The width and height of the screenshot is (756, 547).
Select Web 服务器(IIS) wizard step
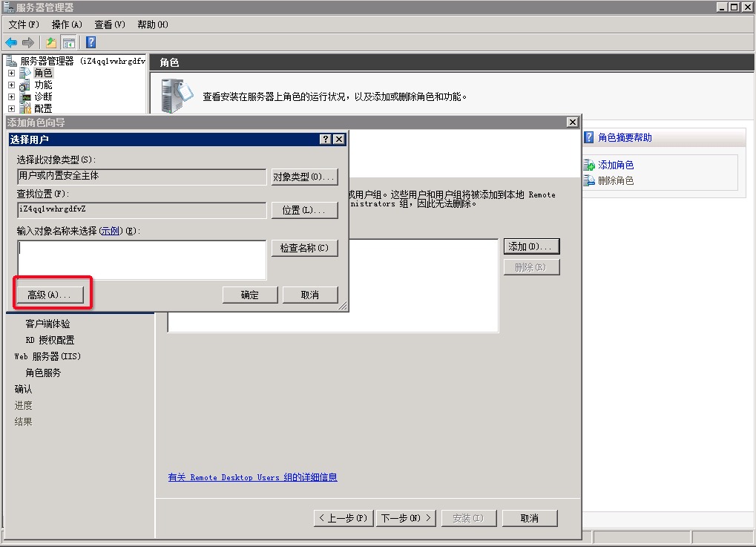tap(47, 356)
